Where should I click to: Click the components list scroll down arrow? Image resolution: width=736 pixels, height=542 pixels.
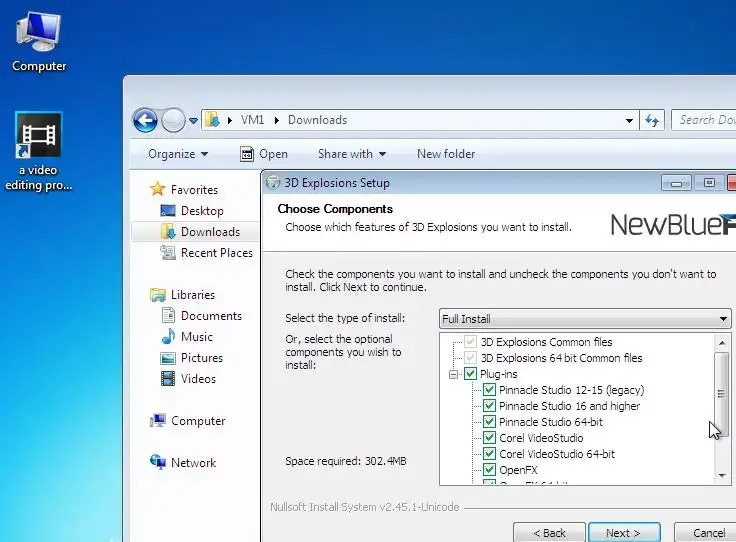pyautogui.click(x=722, y=476)
